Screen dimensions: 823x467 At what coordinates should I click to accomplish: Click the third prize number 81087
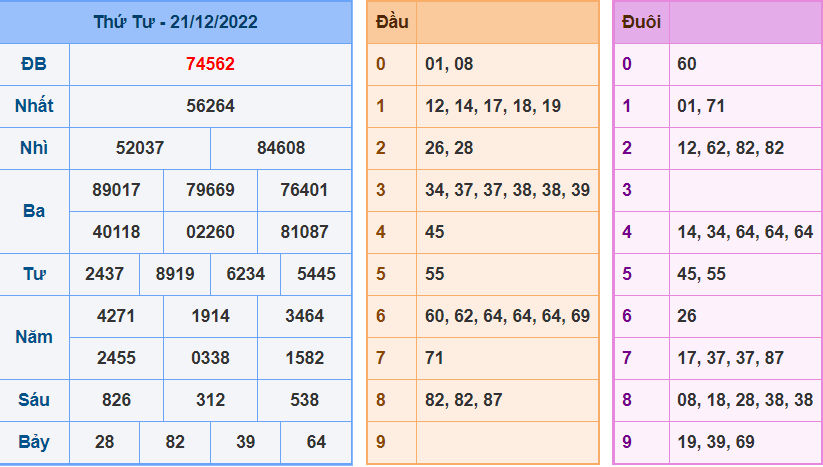[304, 232]
